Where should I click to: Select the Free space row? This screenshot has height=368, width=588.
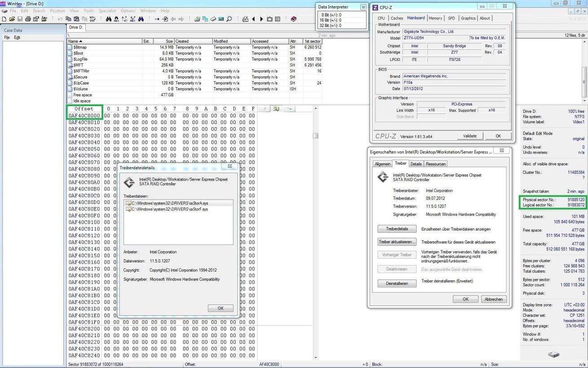tap(194, 95)
